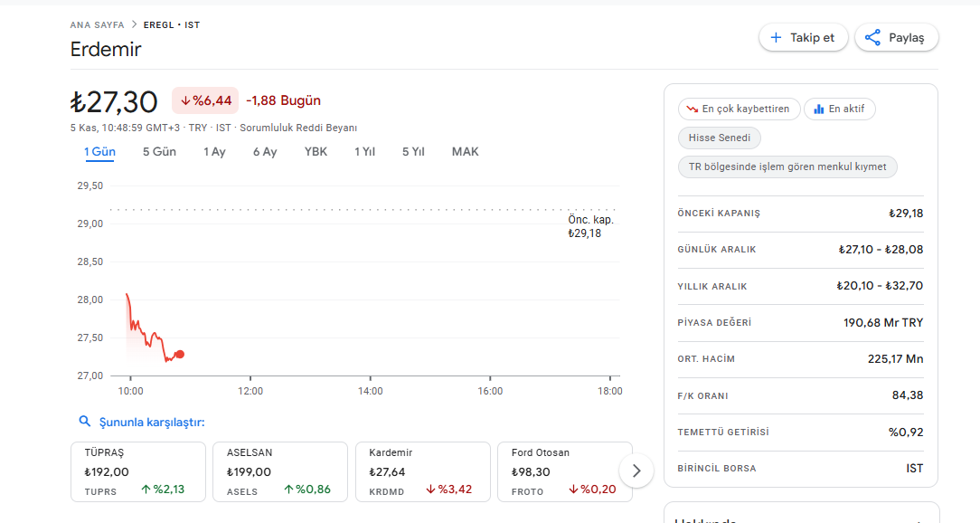Select the 6 Ay chart range
The image size is (980, 523).
click(x=265, y=152)
